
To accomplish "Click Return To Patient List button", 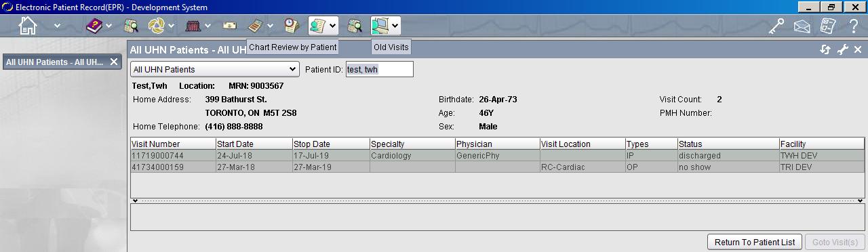I will coord(755,242).
